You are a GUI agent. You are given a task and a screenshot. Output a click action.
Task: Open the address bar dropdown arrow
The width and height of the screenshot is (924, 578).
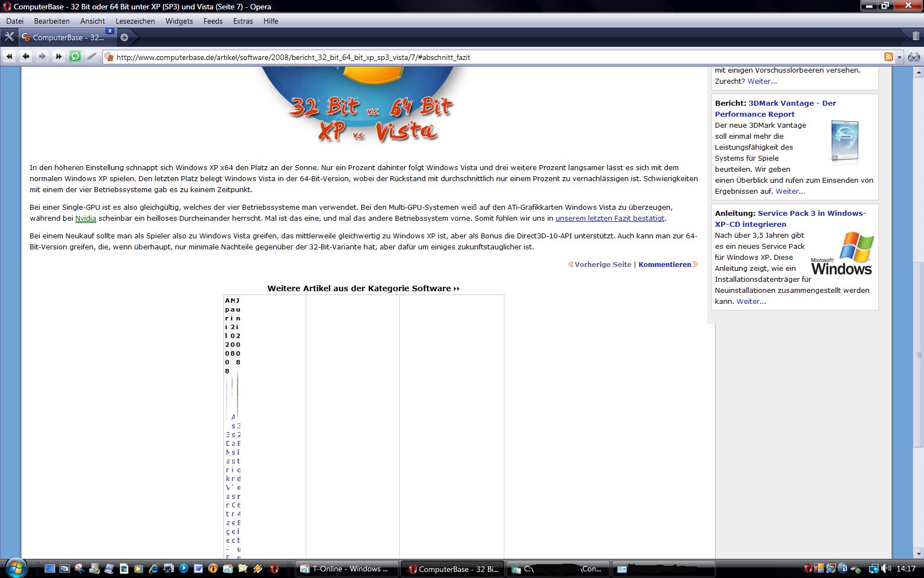click(899, 57)
